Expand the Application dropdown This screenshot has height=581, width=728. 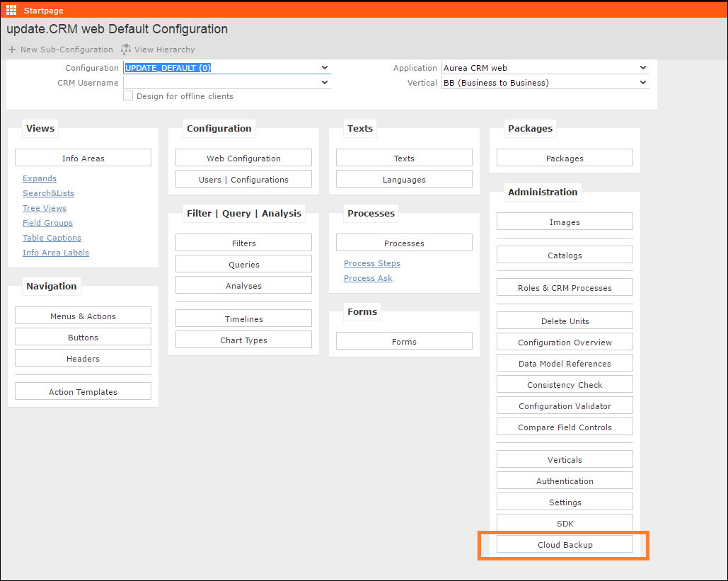[x=642, y=68]
